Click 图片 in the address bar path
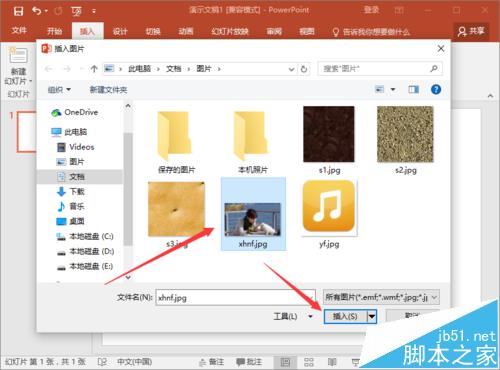Viewport: 500px width, 370px height. coord(204,69)
